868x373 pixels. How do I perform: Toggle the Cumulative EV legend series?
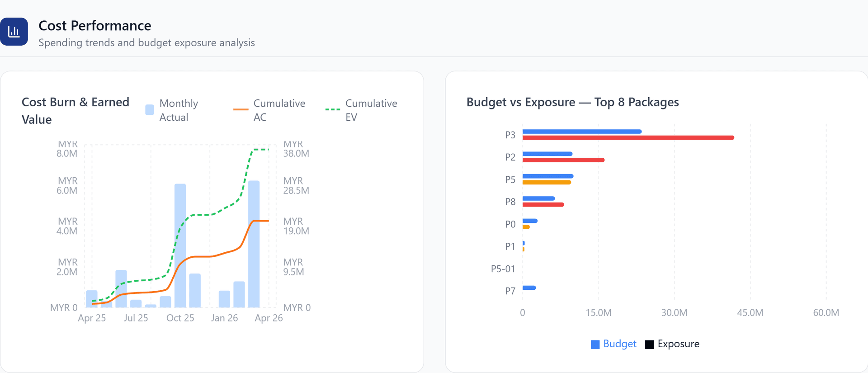coord(361,110)
